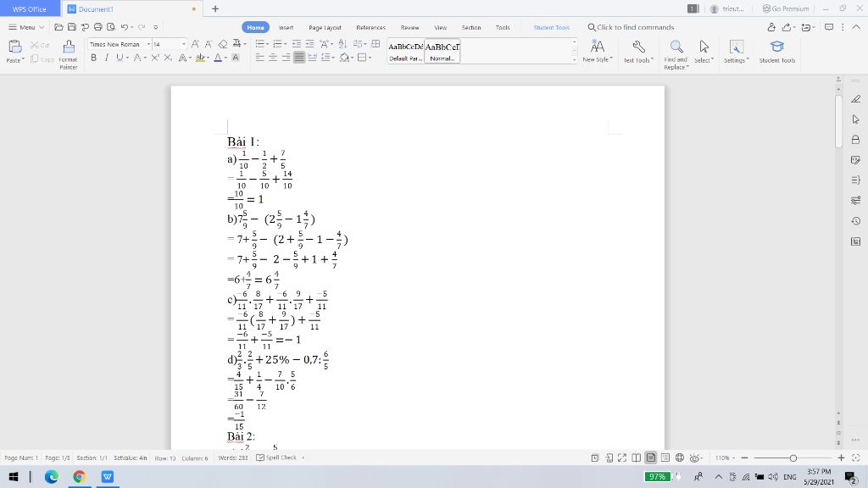The height and width of the screenshot is (488, 868).
Task: Click the Select tool button
Action: pyautogui.click(x=704, y=52)
